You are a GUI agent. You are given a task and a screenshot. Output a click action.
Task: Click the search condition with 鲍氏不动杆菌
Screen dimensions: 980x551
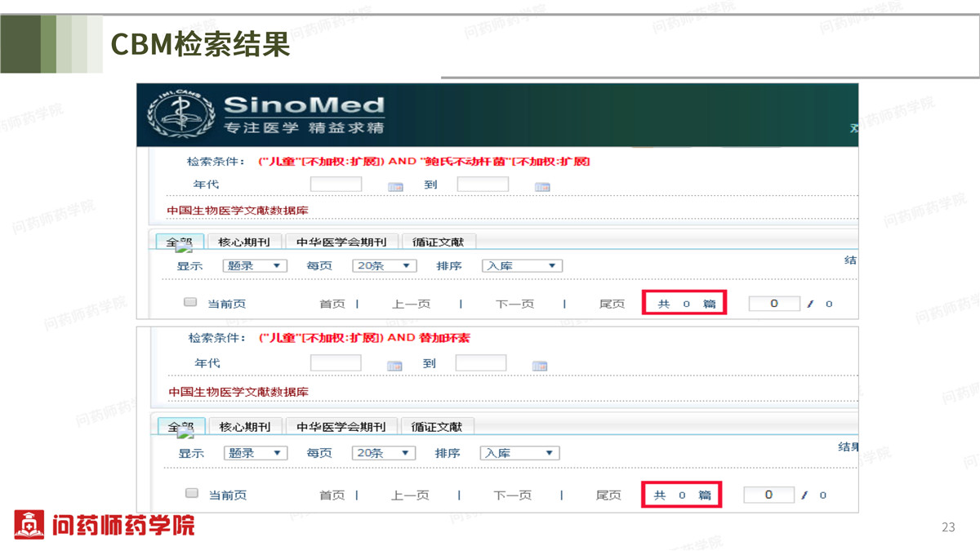424,162
